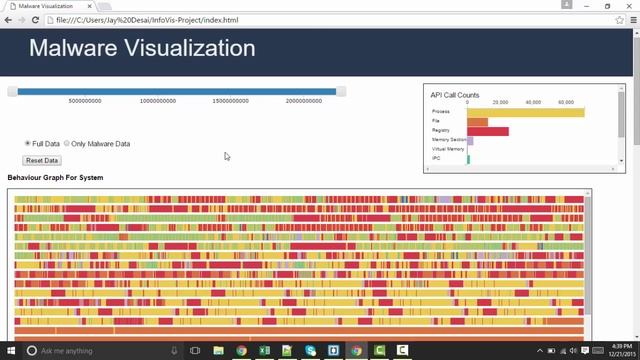Image resolution: width=640 pixels, height=360 pixels.
Task: Open Skype from the taskbar
Action: pos(310,351)
